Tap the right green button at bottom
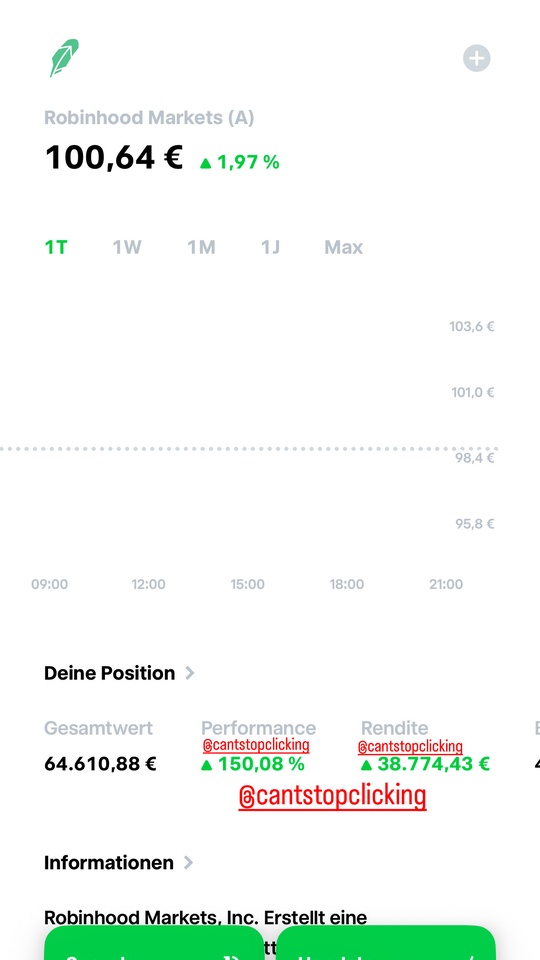The image size is (540, 960). tap(386, 943)
